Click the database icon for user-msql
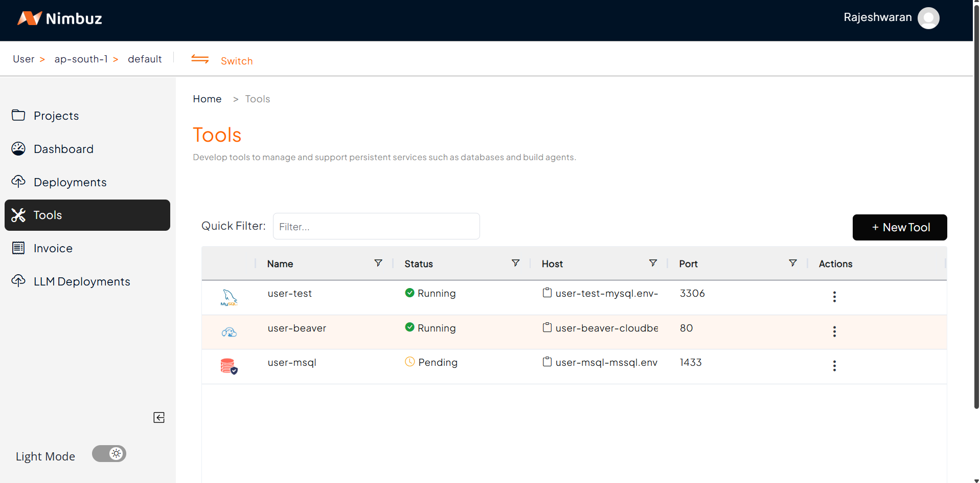This screenshot has height=483, width=980. pyautogui.click(x=229, y=366)
